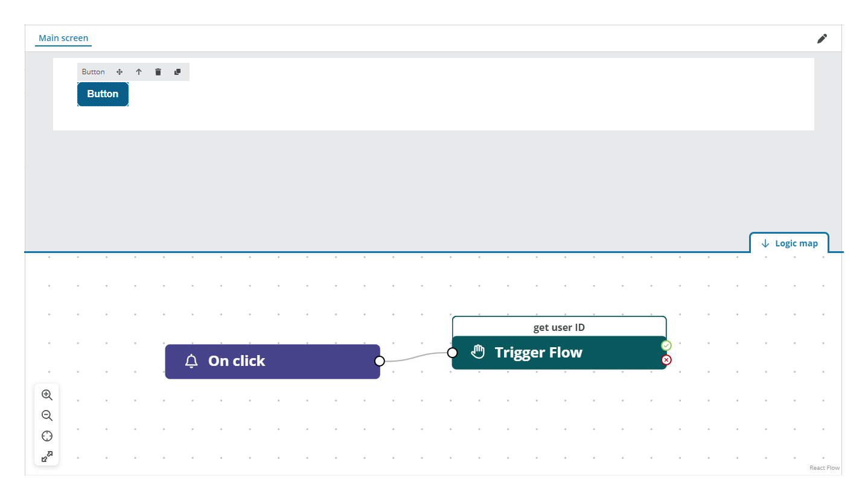Click the move crosshair icon for the Button
The width and height of the screenshot is (868, 500).
click(119, 71)
